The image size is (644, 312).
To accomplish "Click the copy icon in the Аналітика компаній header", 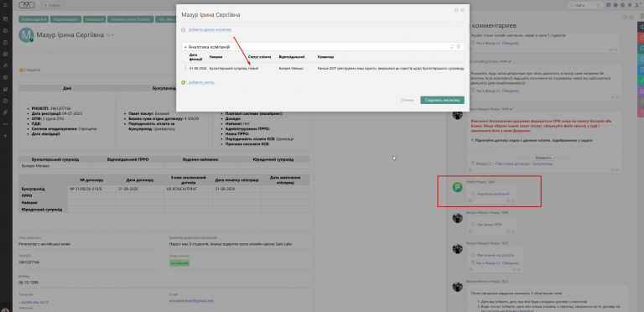I will point(452,46).
